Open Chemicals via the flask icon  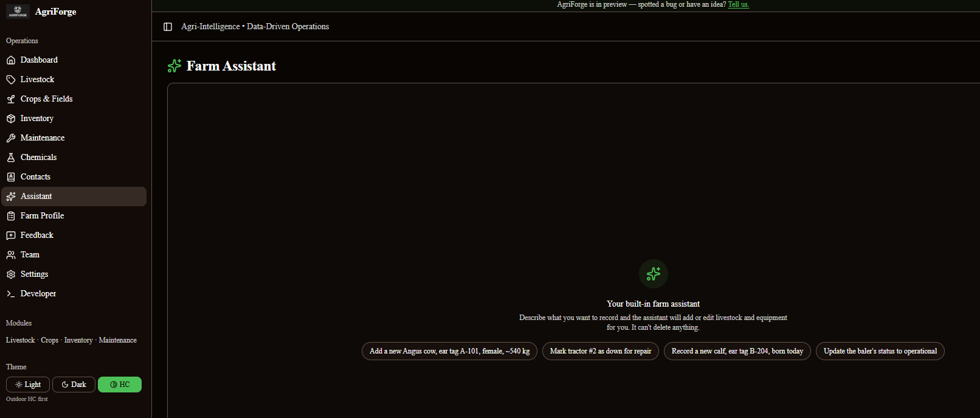[x=11, y=158]
